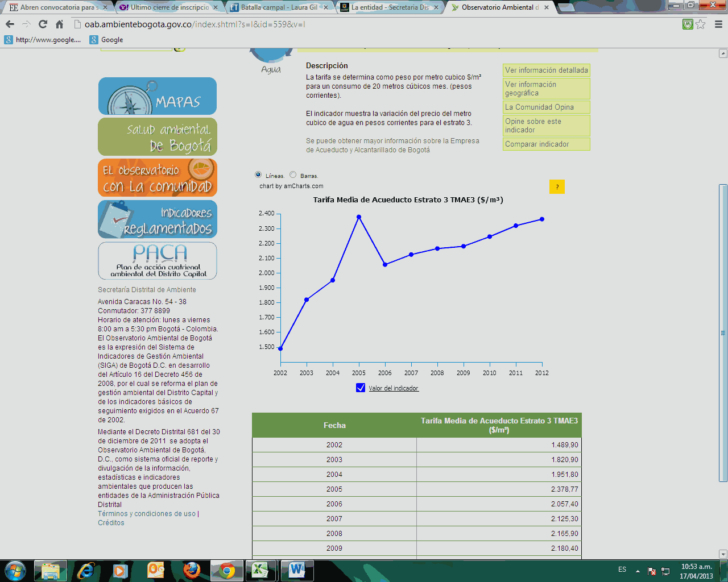This screenshot has width=728, height=582.
Task: Select the Líneas chart radio button
Action: click(259, 175)
